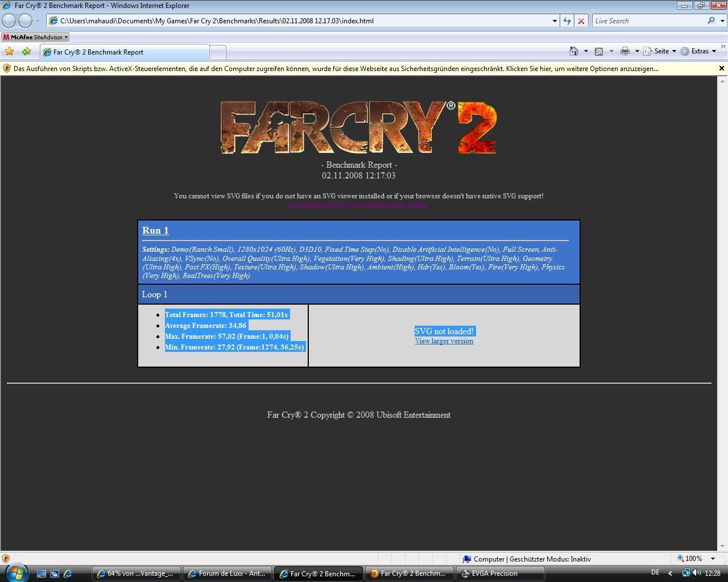Click the address bar file path
The image size is (728, 582).
[216, 20]
